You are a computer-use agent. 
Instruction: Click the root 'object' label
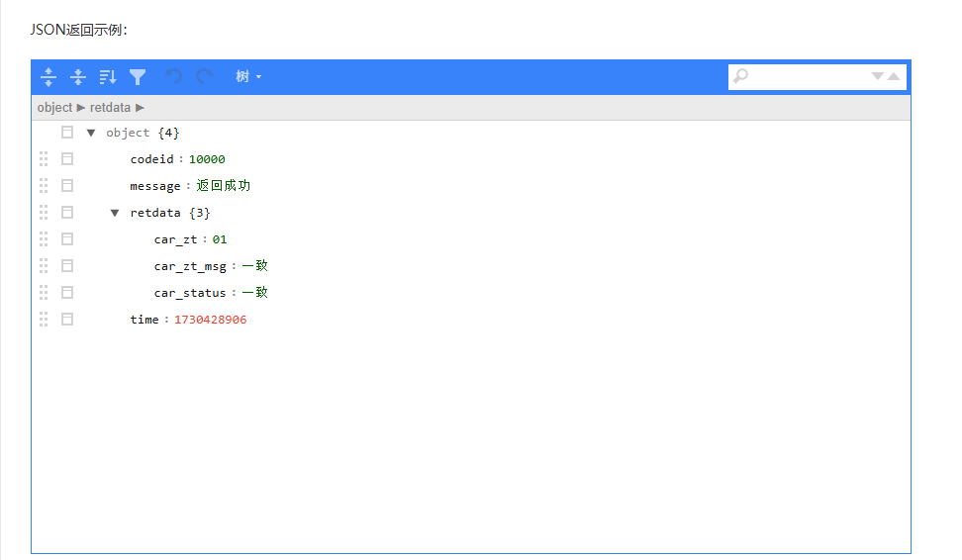click(128, 134)
